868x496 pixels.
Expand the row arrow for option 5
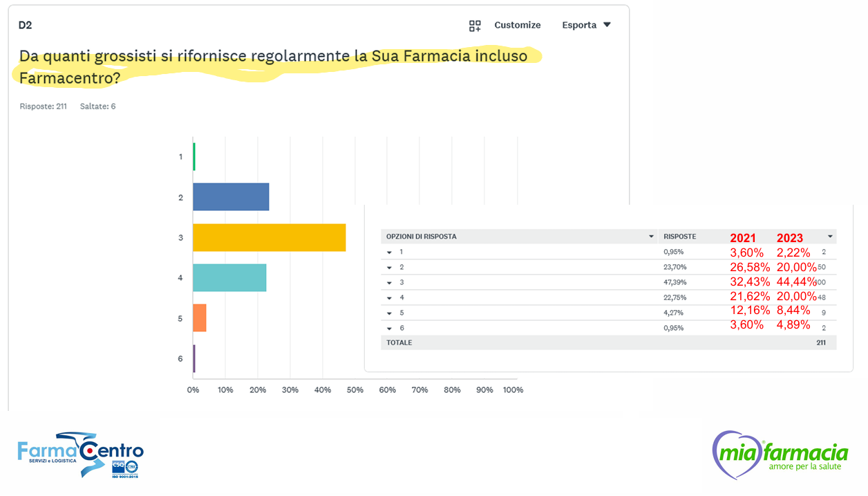click(390, 313)
